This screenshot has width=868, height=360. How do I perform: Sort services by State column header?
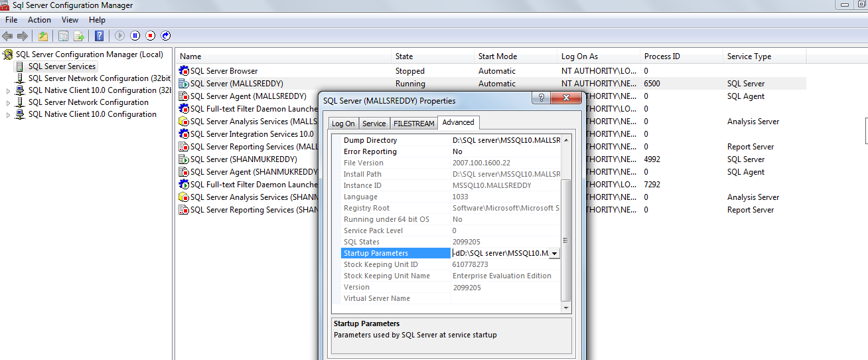(x=433, y=56)
